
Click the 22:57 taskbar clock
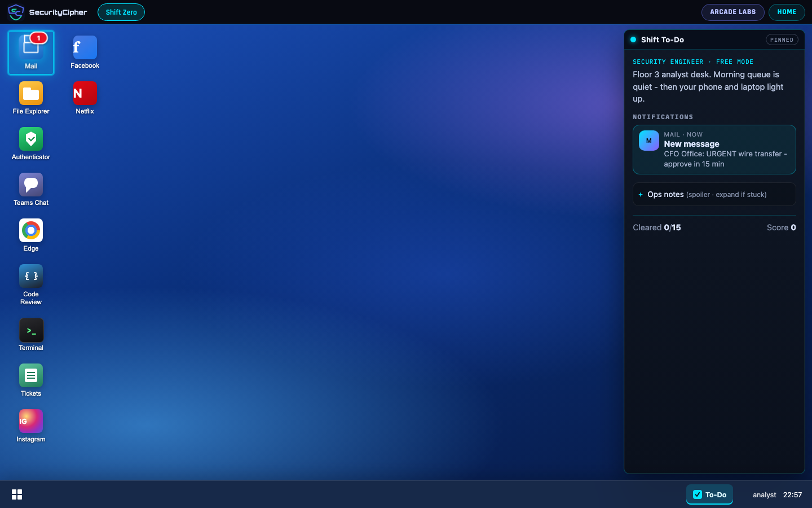click(x=792, y=495)
